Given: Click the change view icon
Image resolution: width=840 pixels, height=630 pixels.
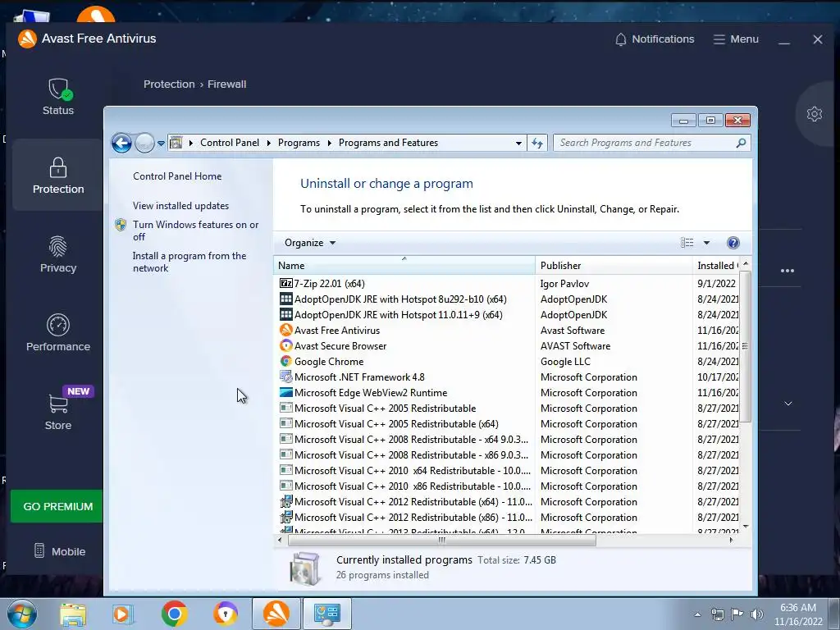Looking at the screenshot, I should (x=687, y=243).
